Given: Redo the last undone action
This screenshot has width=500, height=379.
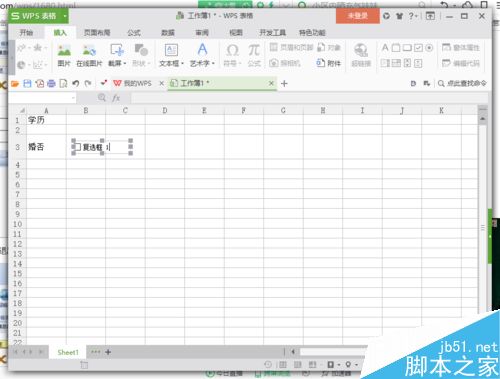Looking at the screenshot, I should tap(88, 84).
